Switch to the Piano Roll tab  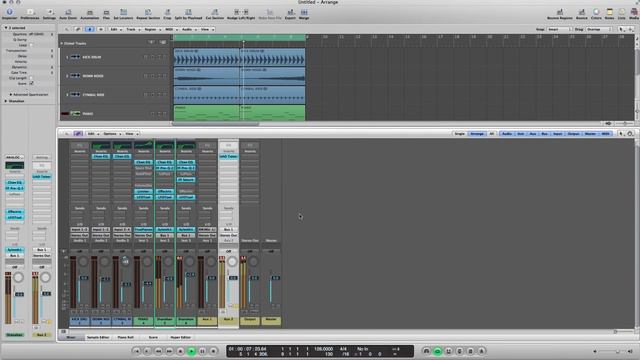(x=125, y=338)
